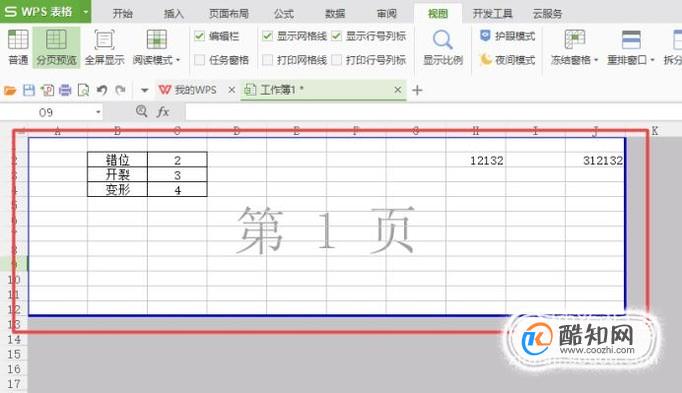The width and height of the screenshot is (682, 393).
Task: Check the 打印网格线 checkbox
Action: (x=267, y=60)
